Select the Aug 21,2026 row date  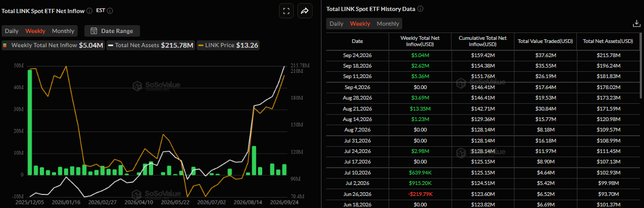coord(357,108)
